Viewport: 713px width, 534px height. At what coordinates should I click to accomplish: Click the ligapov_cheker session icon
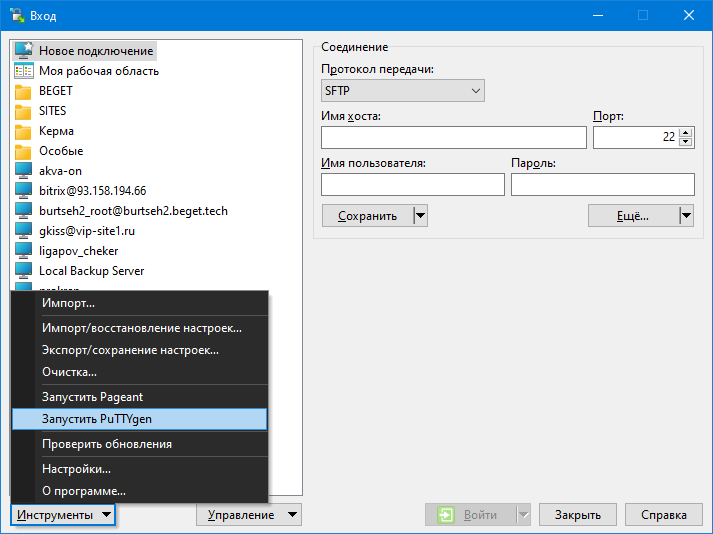(24, 251)
